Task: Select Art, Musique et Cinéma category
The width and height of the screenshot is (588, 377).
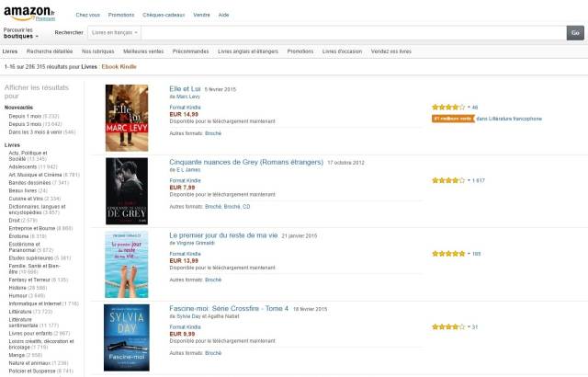Action: (x=44, y=175)
